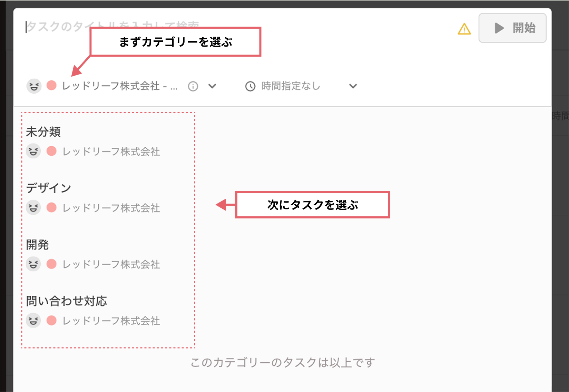Open the chevron beside the info icon

[213, 86]
